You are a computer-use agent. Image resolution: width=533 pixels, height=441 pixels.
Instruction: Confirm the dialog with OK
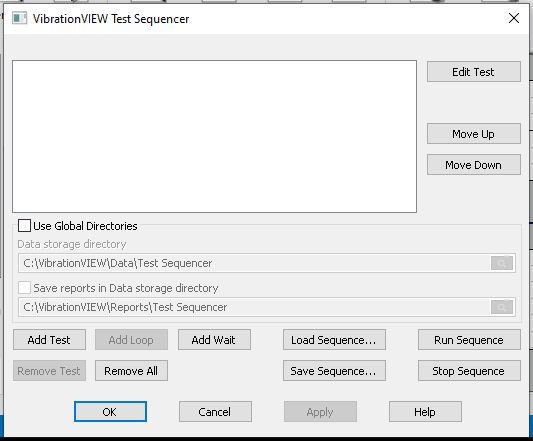110,412
